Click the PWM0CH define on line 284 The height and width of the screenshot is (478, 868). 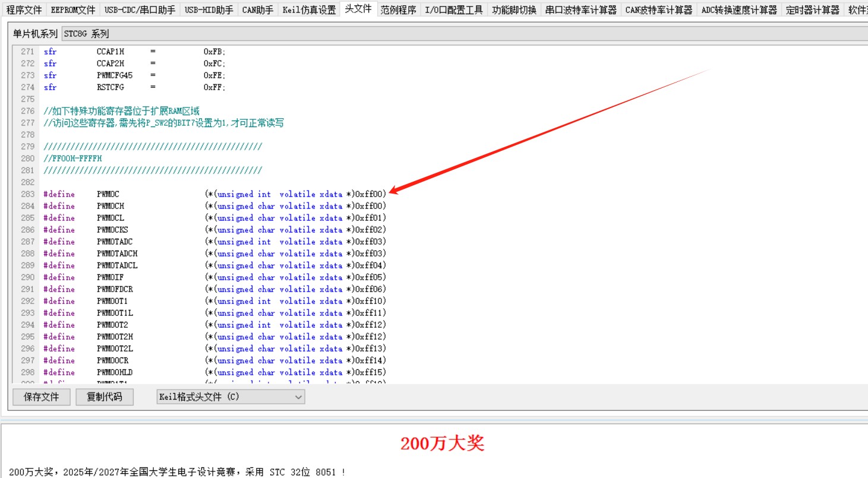[111, 206]
